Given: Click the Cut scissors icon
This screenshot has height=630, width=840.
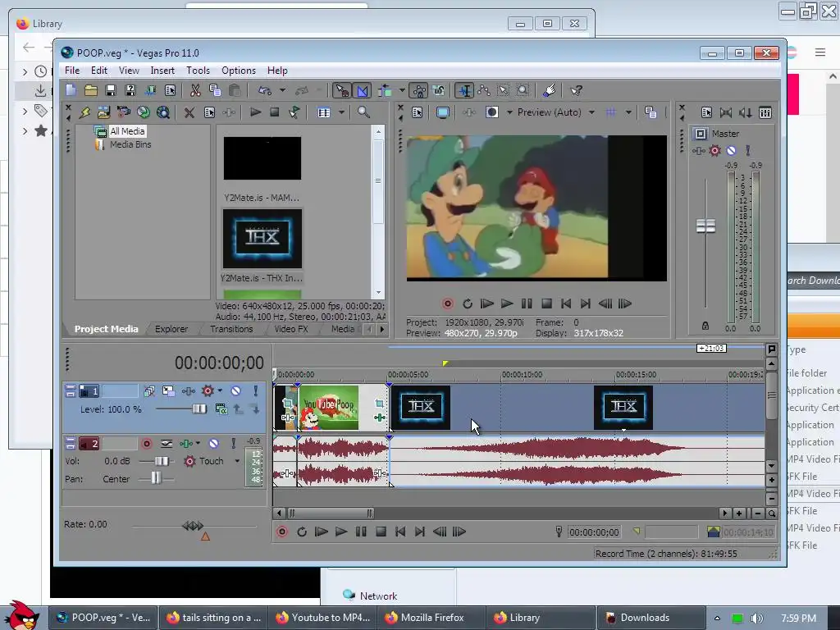Looking at the screenshot, I should click(x=195, y=90).
